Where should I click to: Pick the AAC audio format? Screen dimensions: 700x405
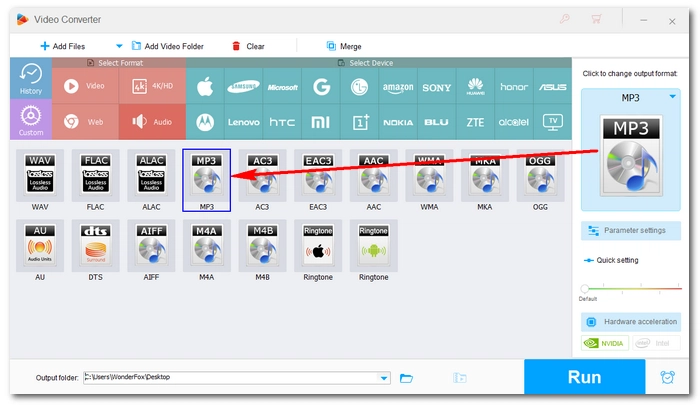tap(374, 175)
